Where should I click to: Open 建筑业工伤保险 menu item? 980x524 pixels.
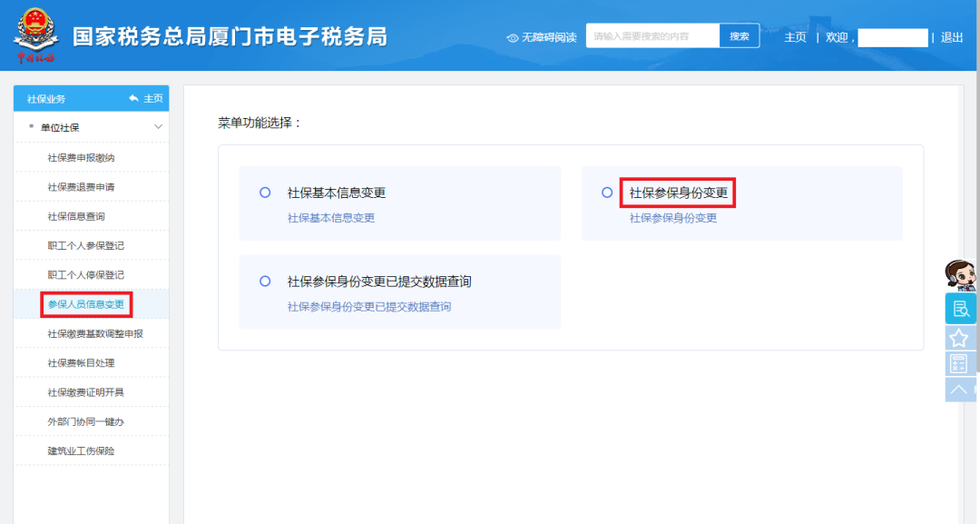82,450
